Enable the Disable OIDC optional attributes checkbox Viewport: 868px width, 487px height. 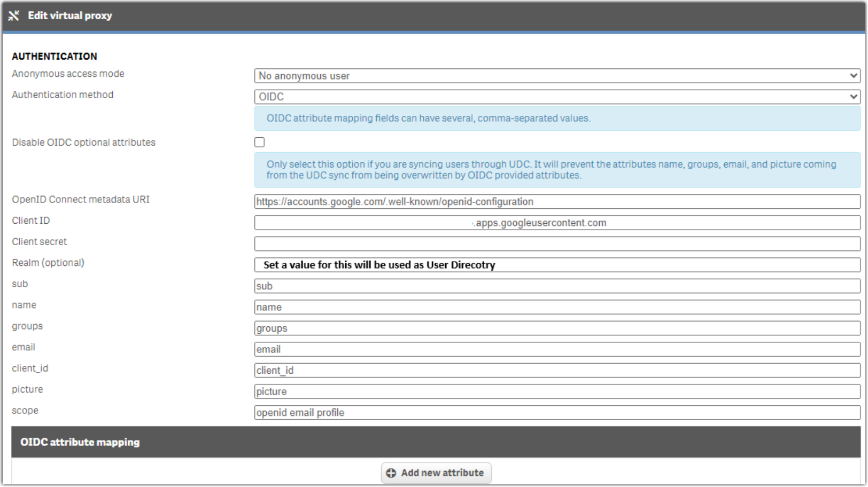260,142
